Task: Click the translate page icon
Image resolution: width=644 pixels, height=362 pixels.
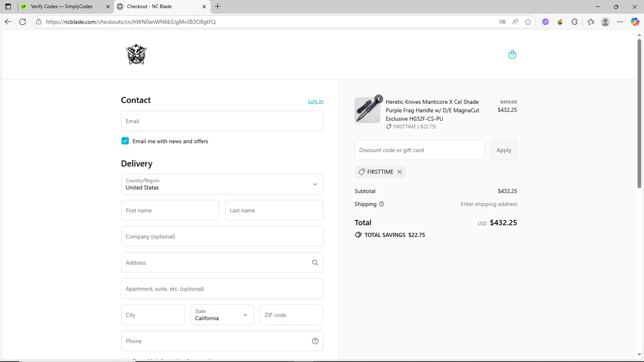Action: click(x=502, y=21)
